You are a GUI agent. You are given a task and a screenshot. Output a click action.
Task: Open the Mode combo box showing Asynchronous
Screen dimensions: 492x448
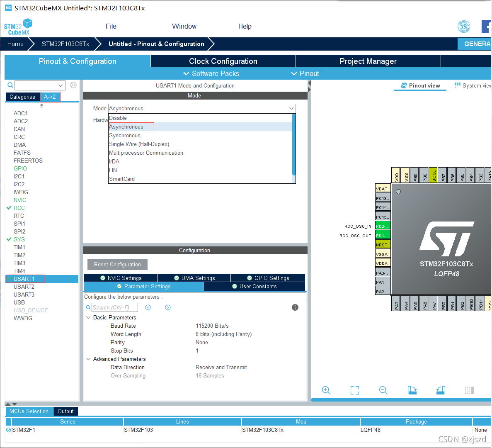click(x=202, y=108)
